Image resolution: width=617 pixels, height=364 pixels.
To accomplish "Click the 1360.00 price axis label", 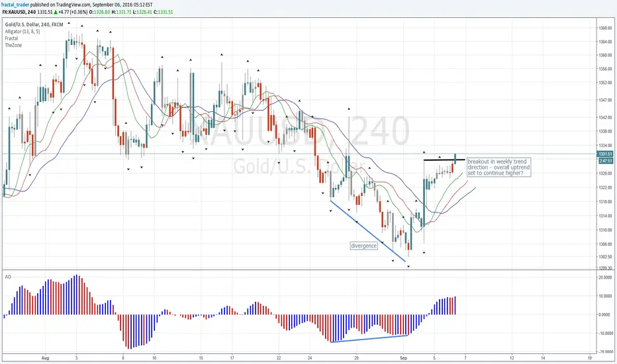I will (606, 56).
